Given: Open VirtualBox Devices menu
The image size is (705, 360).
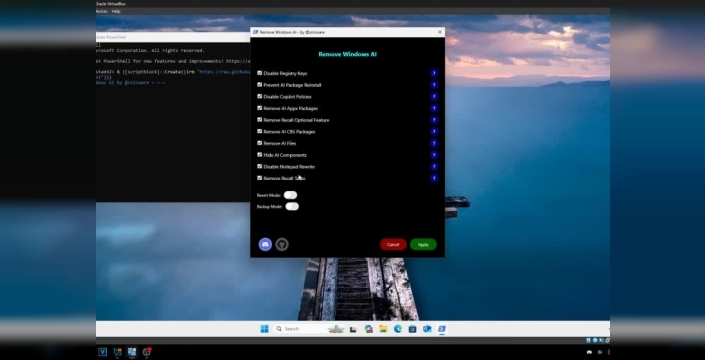Looking at the screenshot, I should [x=102, y=11].
